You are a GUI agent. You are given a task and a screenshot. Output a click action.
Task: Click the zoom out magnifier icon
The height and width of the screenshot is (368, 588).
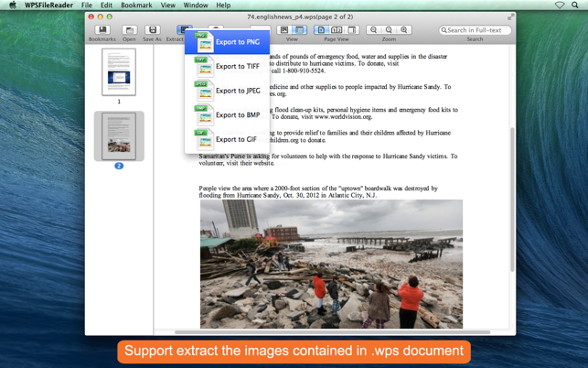(373, 29)
